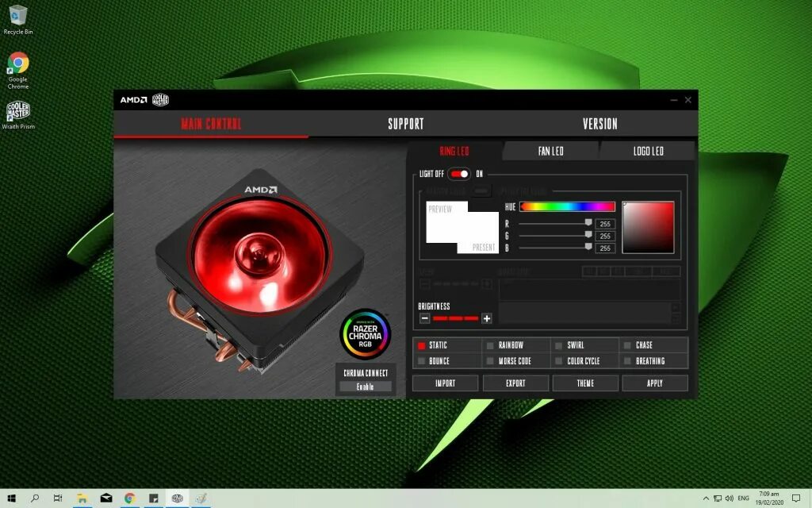Open the notification center icon
812x508 pixels.
click(x=796, y=498)
